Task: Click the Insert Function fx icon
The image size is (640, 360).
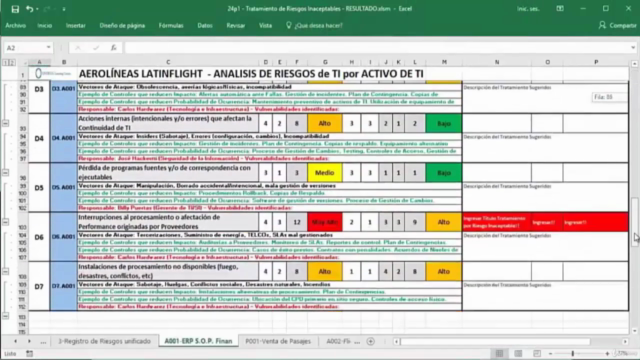Action: 113,48
